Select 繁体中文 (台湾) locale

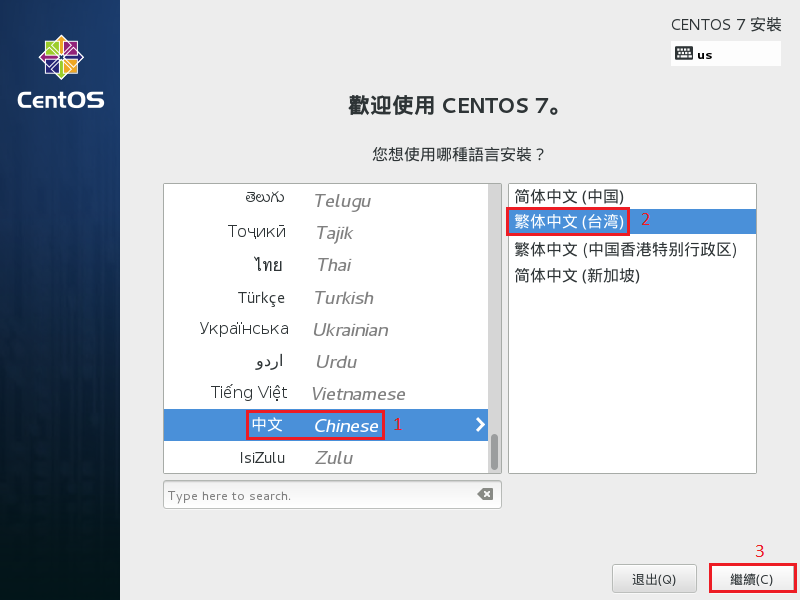click(x=632, y=221)
